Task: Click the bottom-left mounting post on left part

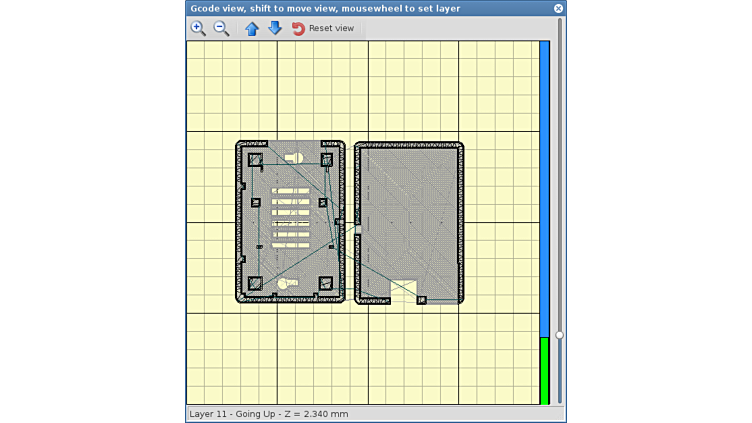Action: [255, 284]
